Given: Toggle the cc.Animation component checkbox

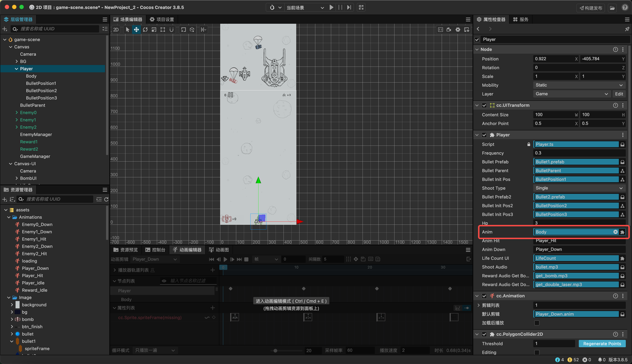Looking at the screenshot, I should pyautogui.click(x=484, y=296).
